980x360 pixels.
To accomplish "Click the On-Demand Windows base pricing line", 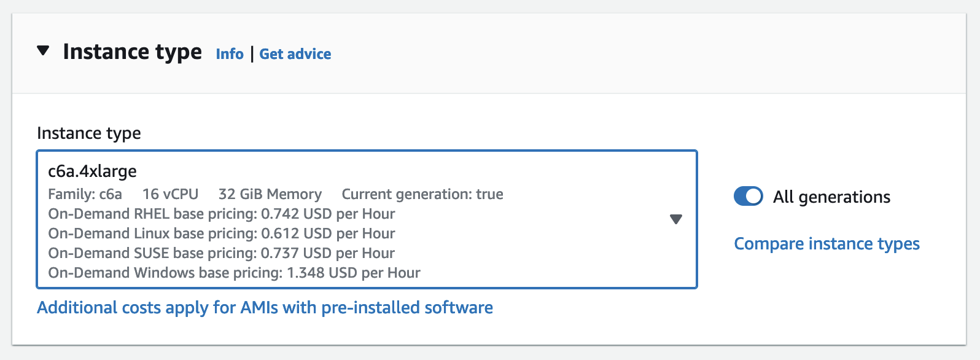I will pyautogui.click(x=234, y=273).
